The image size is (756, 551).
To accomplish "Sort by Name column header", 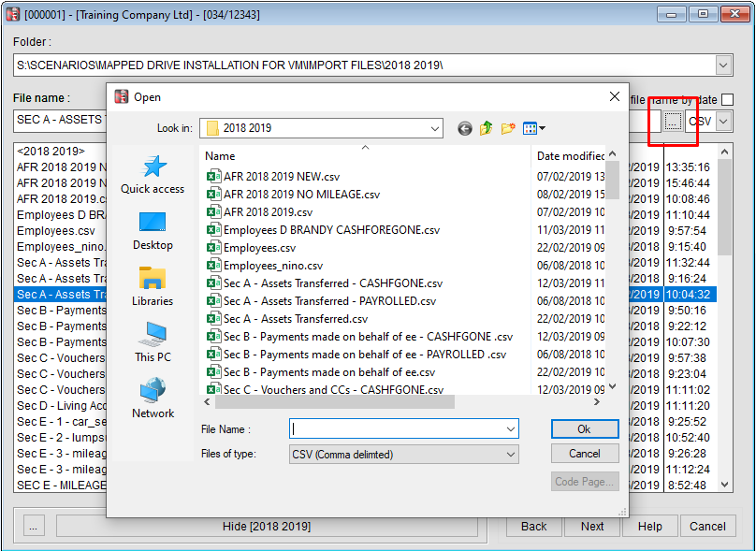I will (x=365, y=155).
